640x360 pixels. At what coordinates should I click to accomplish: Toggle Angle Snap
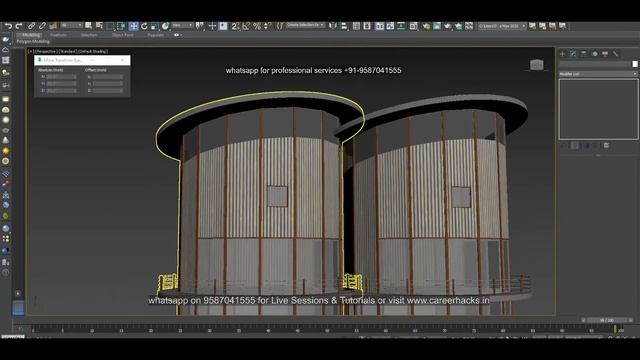[x=246, y=26]
